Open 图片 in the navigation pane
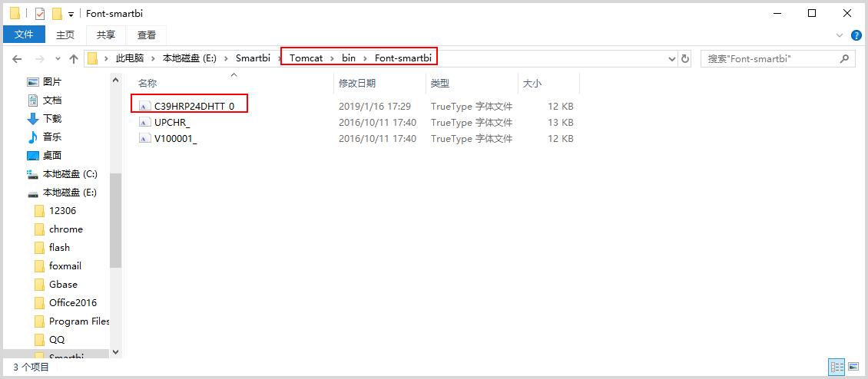This screenshot has height=379, width=868. (x=52, y=82)
